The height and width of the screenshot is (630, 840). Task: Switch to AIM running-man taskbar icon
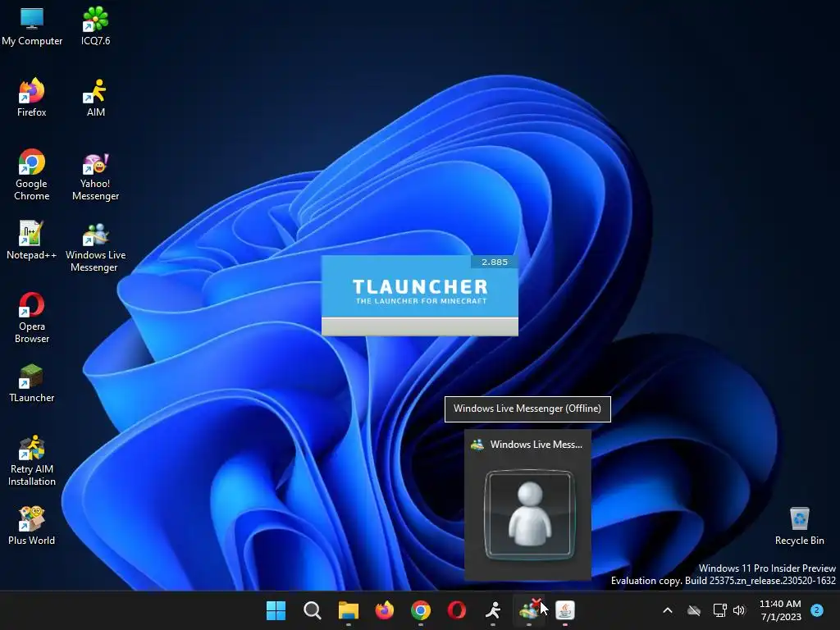[493, 610]
